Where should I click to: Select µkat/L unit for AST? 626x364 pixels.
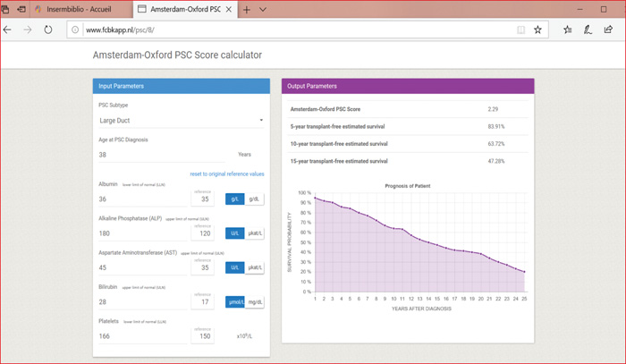pos(254,267)
